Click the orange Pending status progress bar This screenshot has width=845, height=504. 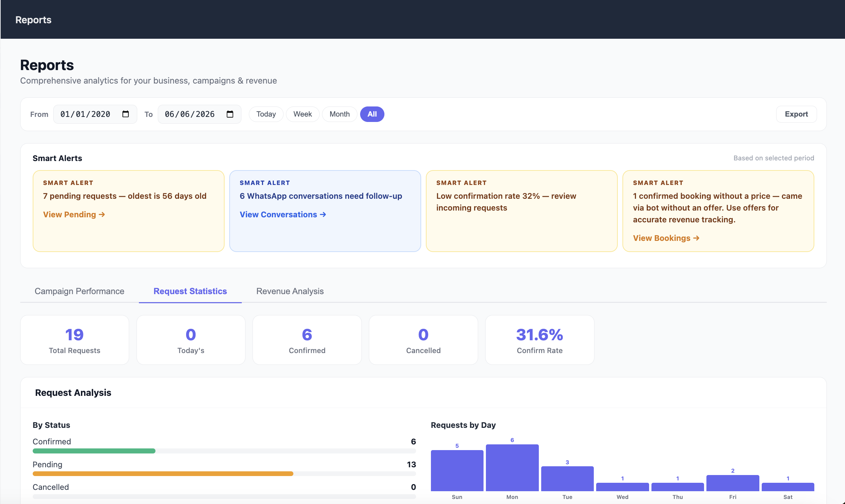163,474
